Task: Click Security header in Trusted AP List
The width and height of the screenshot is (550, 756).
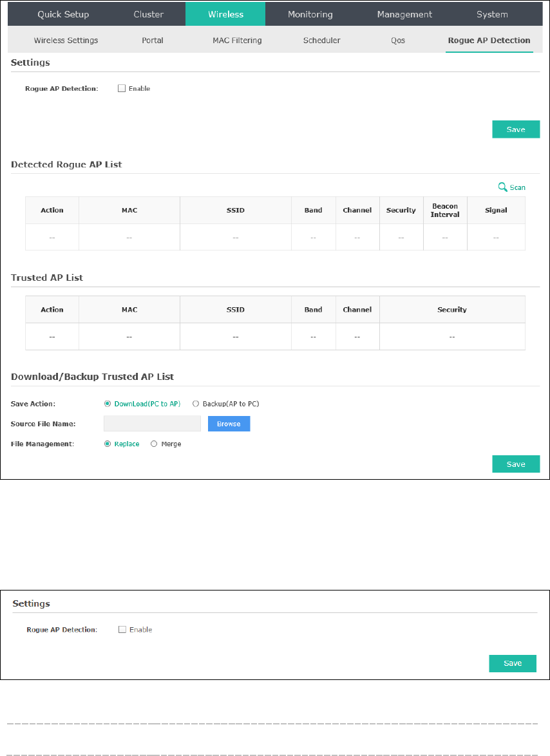Action: click(452, 310)
